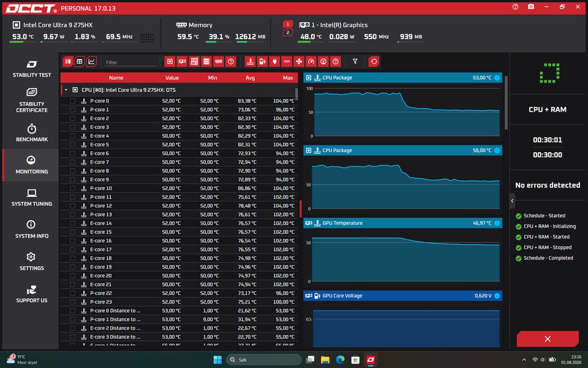Toggle the clock frequency gauge filter icon
The image size is (588, 368).
tap(311, 61)
